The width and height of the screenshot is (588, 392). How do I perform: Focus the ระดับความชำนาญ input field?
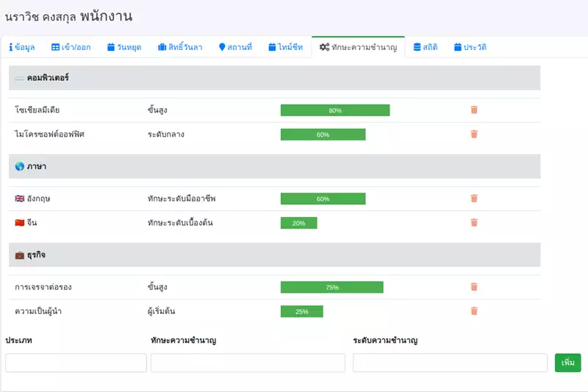(450, 363)
